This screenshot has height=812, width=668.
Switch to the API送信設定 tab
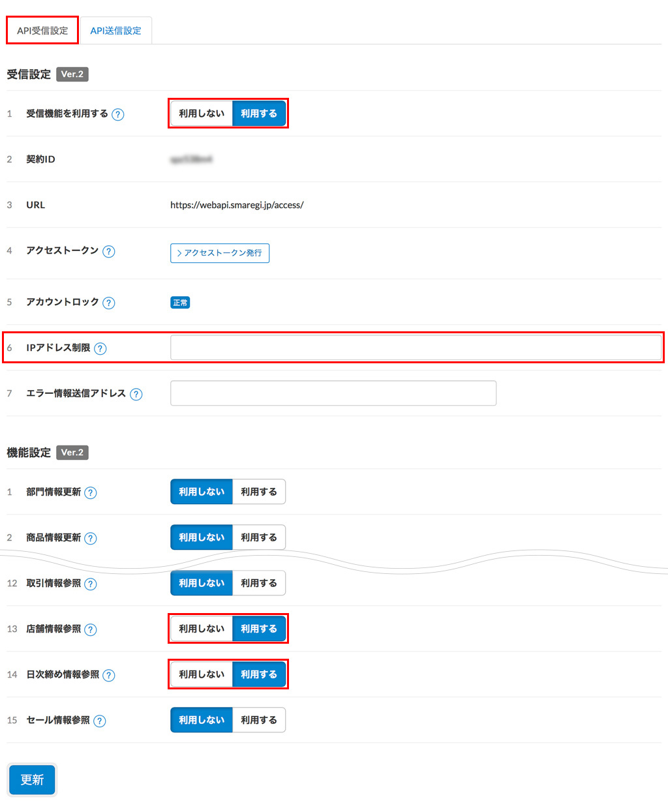coord(115,31)
